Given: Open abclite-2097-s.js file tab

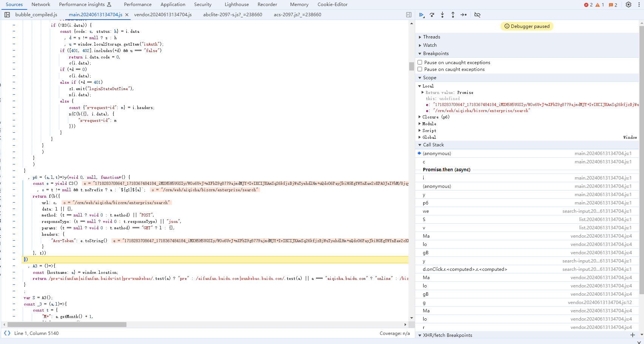Looking at the screenshot, I should [x=233, y=15].
